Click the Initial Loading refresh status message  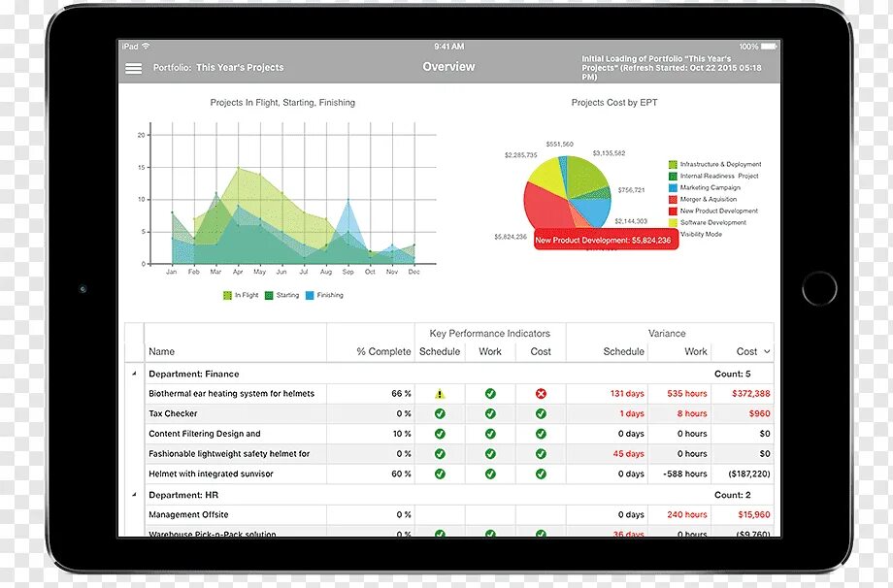672,67
